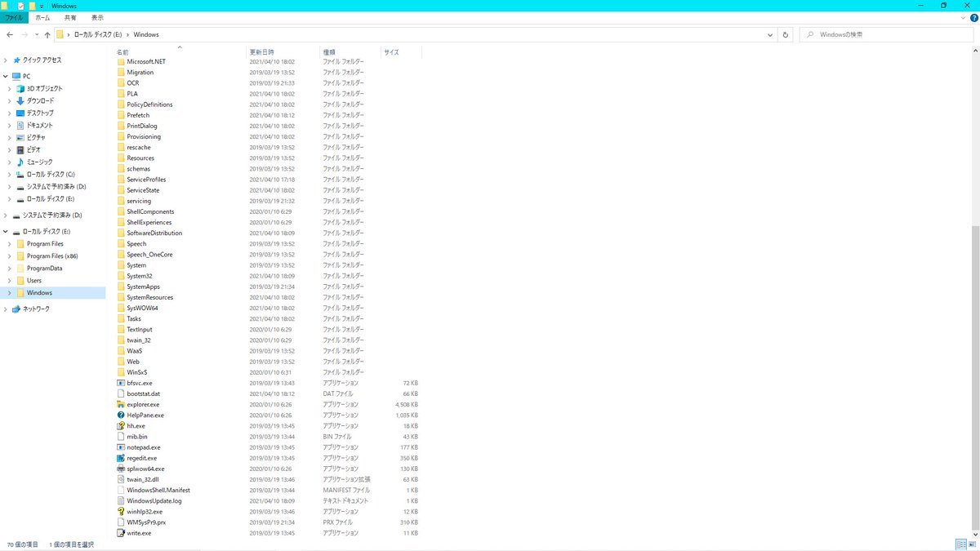Screen dimensions: 980x551
Task: Expand the Windows tree node
Action: [x=10, y=293]
